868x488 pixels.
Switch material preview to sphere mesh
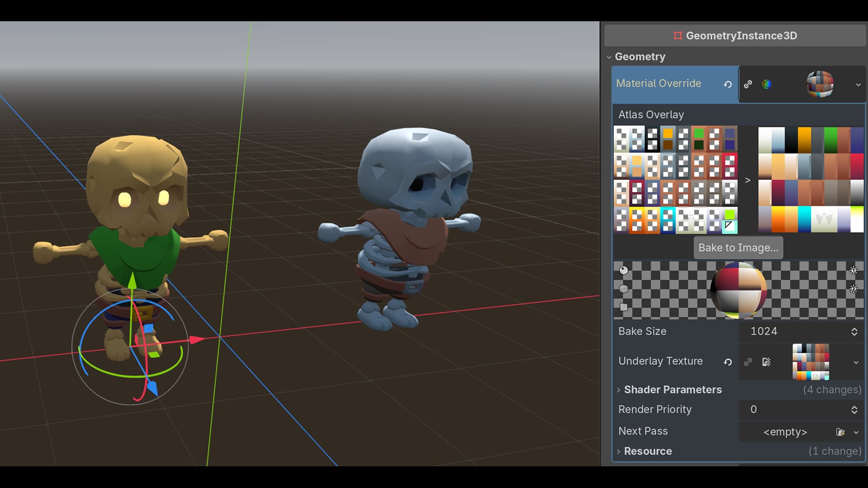624,270
